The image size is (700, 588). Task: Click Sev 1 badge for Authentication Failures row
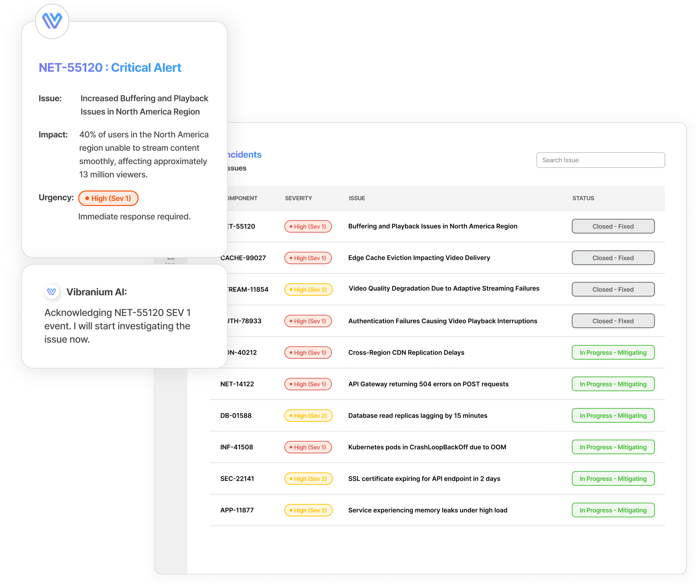pyautogui.click(x=308, y=321)
